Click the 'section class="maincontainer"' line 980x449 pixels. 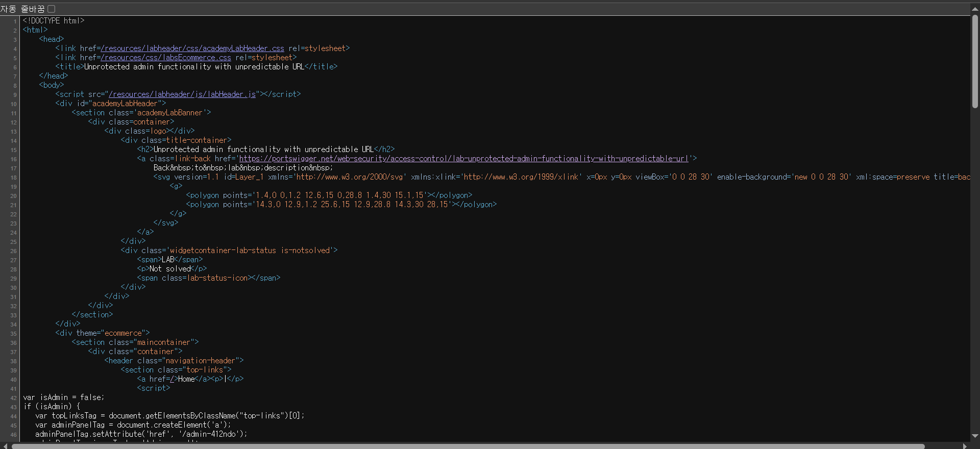(135, 342)
